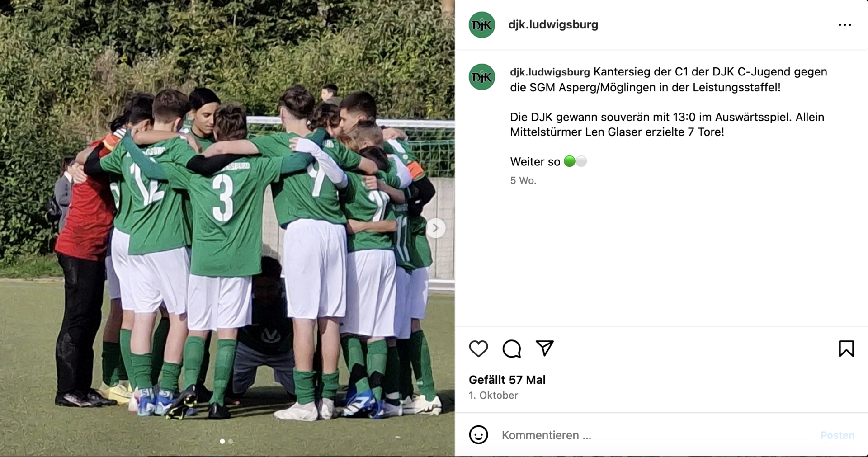
Task: Share post using paper plane icon
Action: pyautogui.click(x=545, y=349)
